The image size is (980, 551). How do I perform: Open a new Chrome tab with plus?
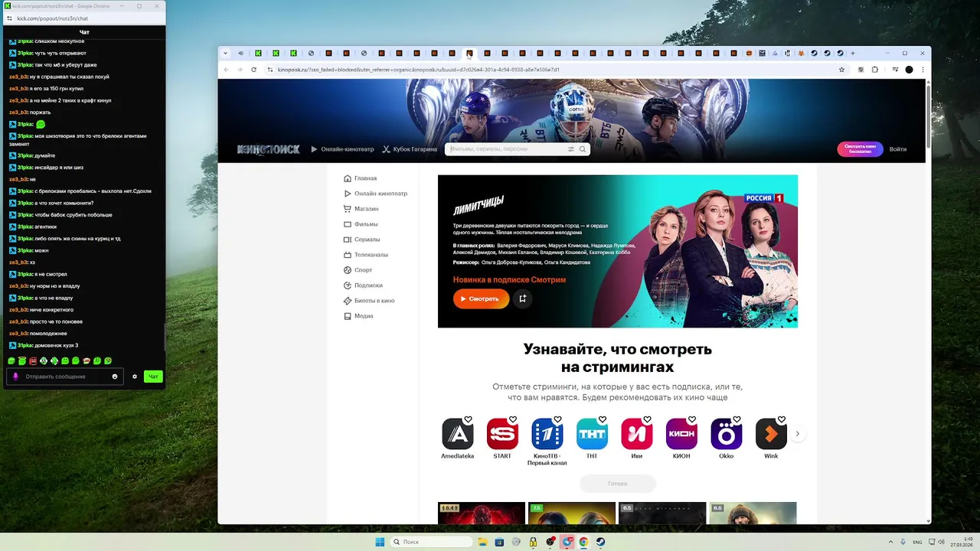853,54
